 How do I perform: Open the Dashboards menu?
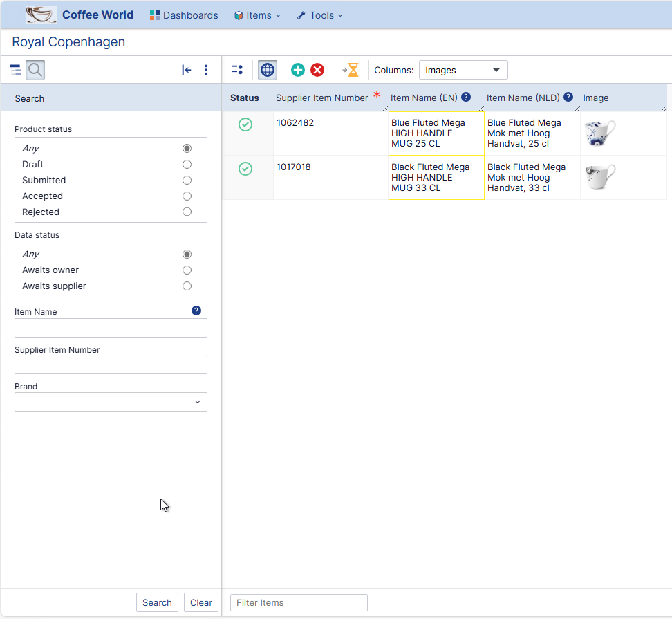[184, 15]
